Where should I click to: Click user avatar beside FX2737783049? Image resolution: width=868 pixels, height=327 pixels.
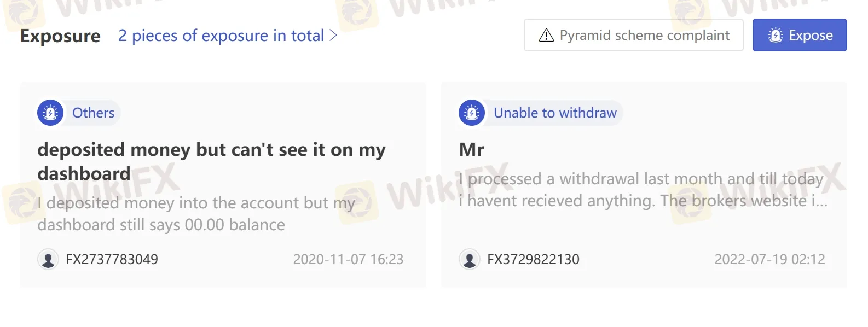[48, 259]
